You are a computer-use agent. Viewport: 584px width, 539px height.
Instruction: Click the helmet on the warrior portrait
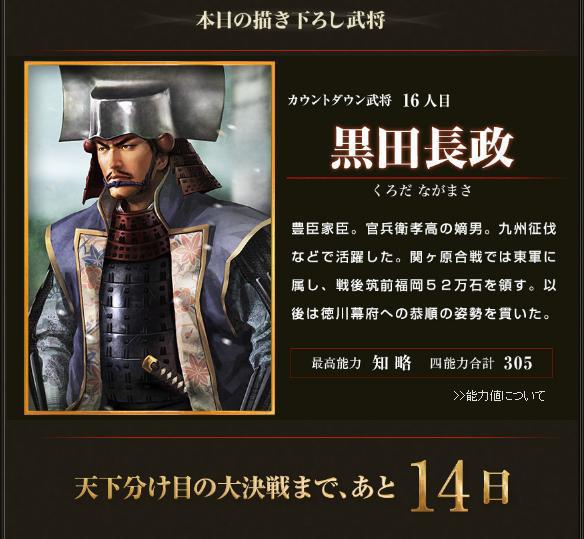pos(144,102)
